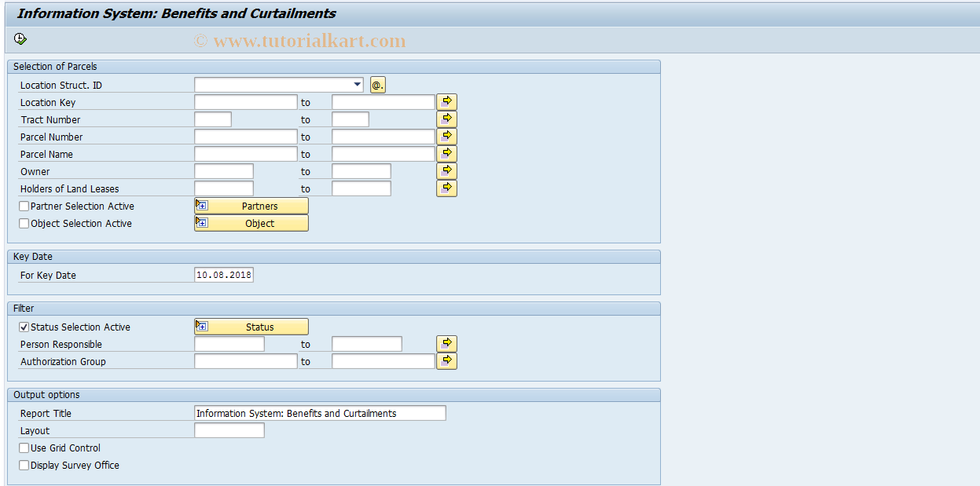The height and width of the screenshot is (486, 980).
Task: Enable Partner Selection Active checkbox
Action: 24,206
